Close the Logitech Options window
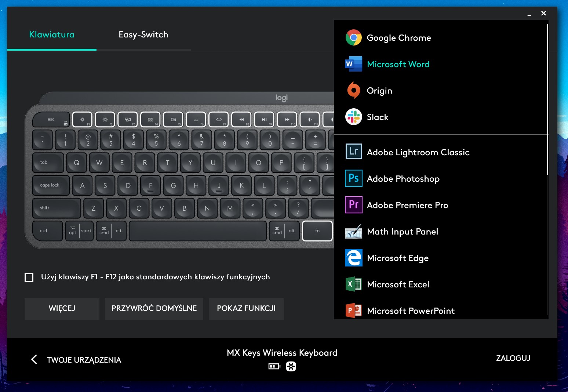The width and height of the screenshot is (568, 392). click(x=544, y=13)
